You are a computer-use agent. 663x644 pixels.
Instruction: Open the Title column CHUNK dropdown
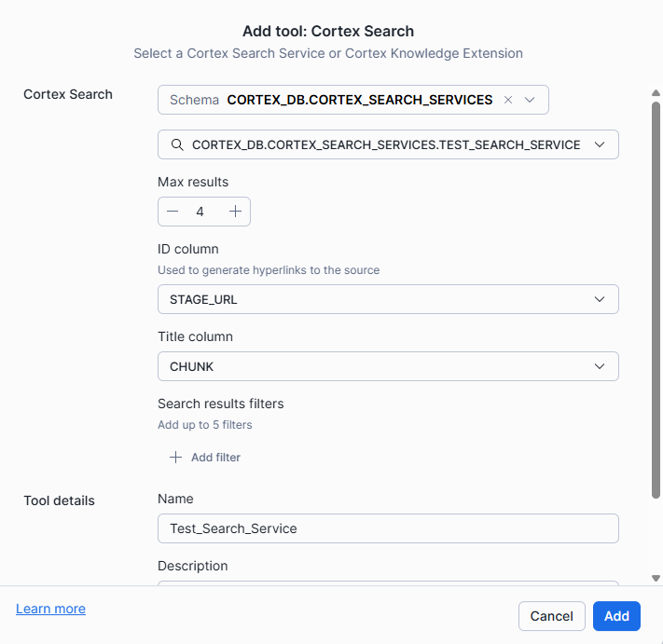click(x=388, y=366)
